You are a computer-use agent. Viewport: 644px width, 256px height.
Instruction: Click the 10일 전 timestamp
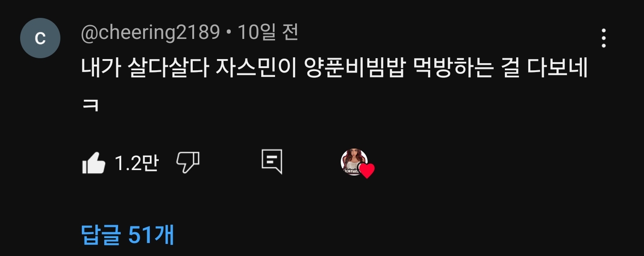[268, 33]
